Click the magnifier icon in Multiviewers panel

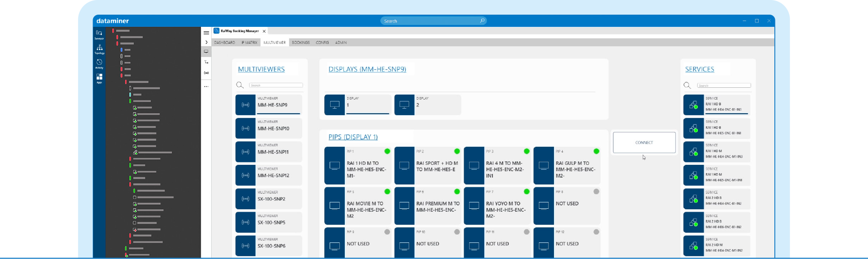[240, 85]
